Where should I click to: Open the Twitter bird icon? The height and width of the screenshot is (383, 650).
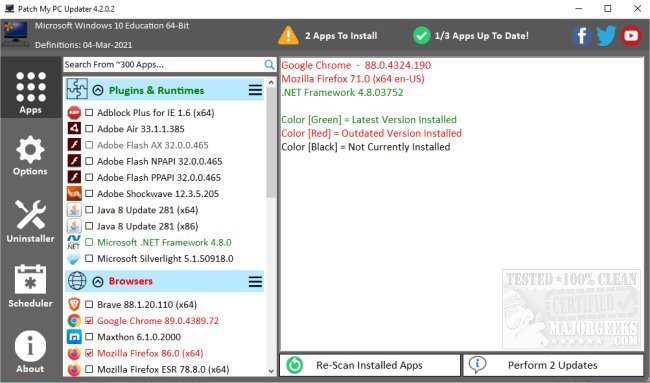pos(606,36)
